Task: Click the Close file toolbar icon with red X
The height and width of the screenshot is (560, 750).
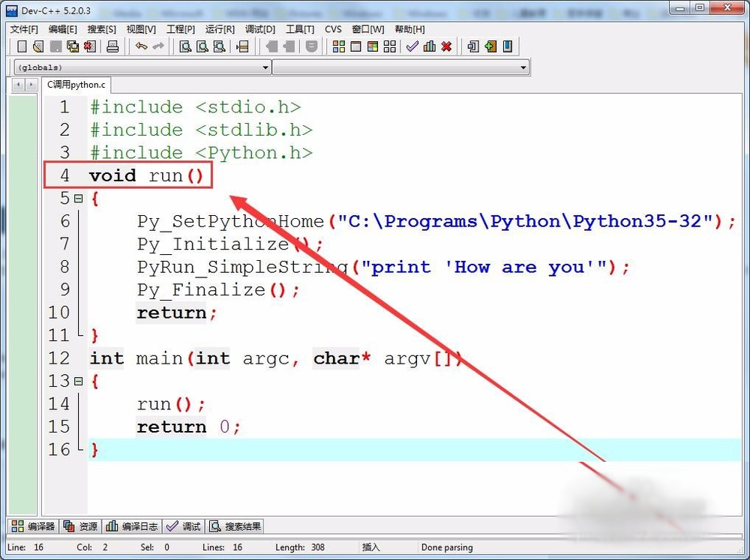Action: (90, 46)
